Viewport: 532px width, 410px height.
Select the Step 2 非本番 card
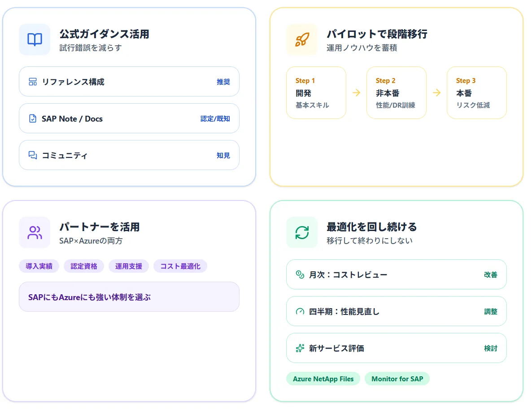(x=397, y=92)
